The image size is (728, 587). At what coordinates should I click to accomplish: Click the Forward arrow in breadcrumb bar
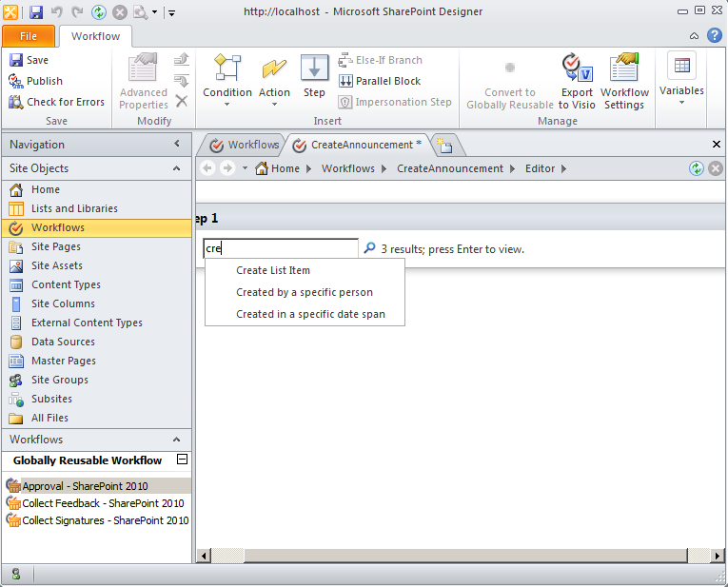pos(227,168)
